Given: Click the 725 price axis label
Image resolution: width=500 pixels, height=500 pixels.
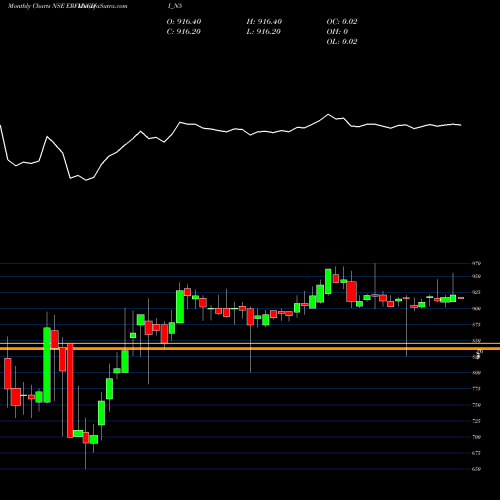Looking at the screenshot, I should tap(476, 421).
